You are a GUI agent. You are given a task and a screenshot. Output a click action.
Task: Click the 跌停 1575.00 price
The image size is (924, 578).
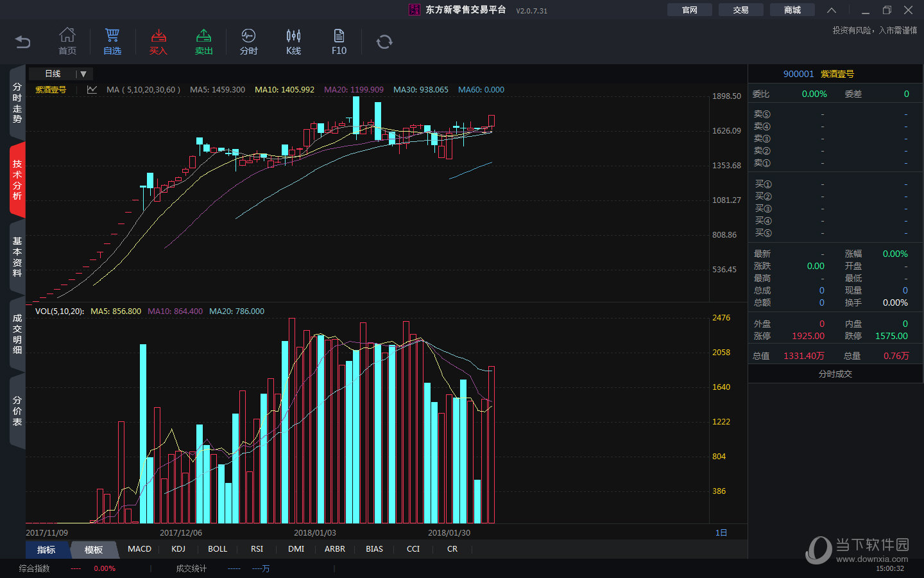891,336
